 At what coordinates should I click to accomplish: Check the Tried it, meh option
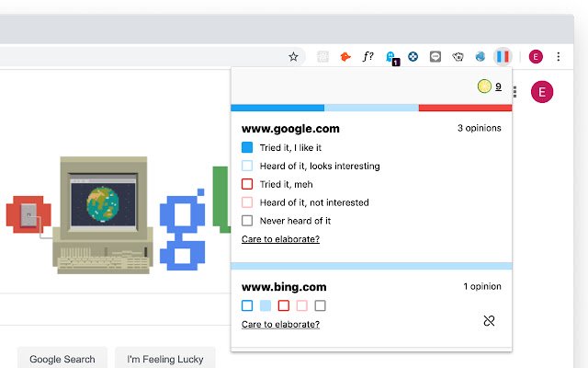[x=247, y=184]
